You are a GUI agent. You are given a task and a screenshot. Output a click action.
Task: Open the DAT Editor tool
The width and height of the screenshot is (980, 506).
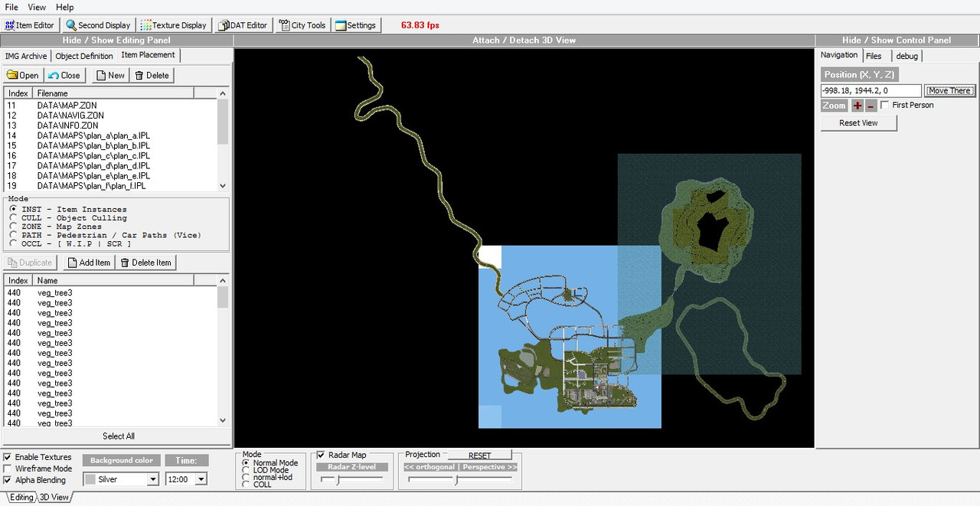point(243,24)
